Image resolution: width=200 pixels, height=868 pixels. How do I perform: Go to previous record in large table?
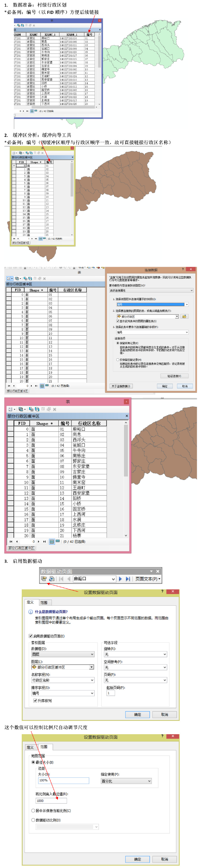[17, 542]
